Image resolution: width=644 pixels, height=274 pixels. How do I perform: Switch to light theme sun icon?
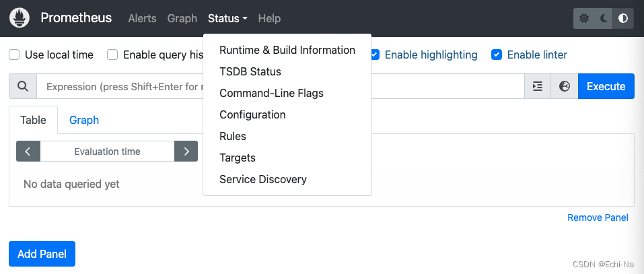pyautogui.click(x=584, y=19)
